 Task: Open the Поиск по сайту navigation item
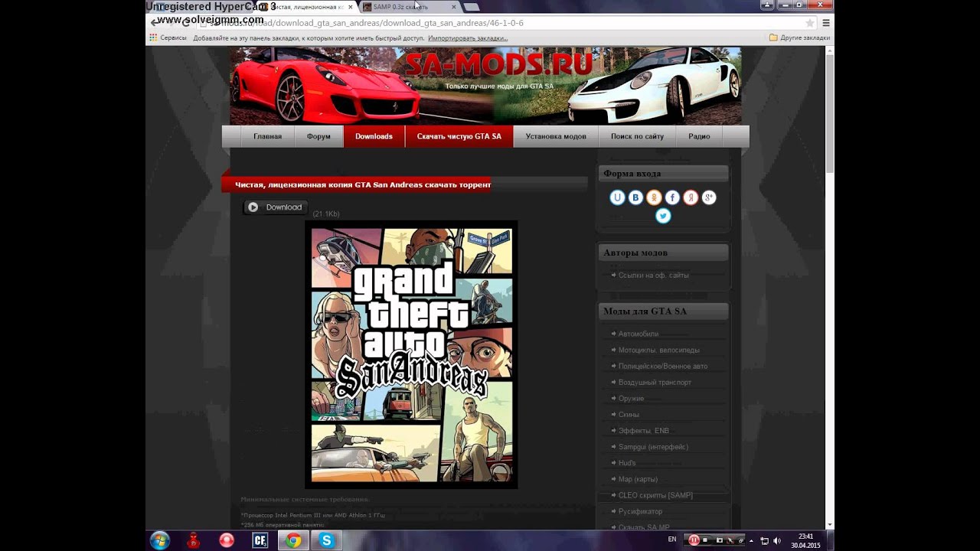(x=637, y=136)
